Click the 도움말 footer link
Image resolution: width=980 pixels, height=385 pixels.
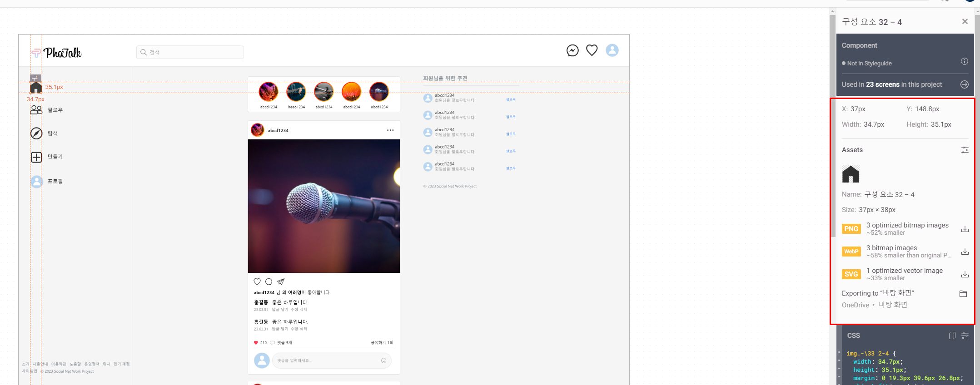coord(75,364)
